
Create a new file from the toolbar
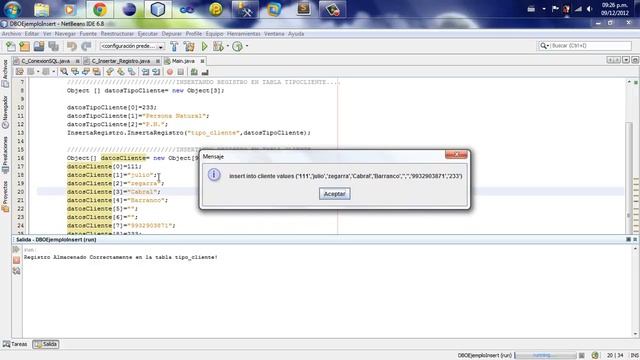11,47
